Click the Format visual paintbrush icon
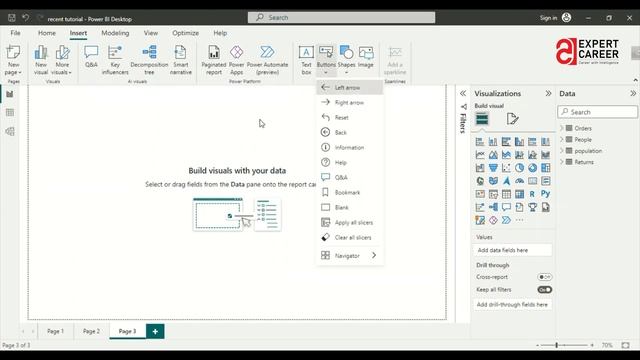 point(512,119)
